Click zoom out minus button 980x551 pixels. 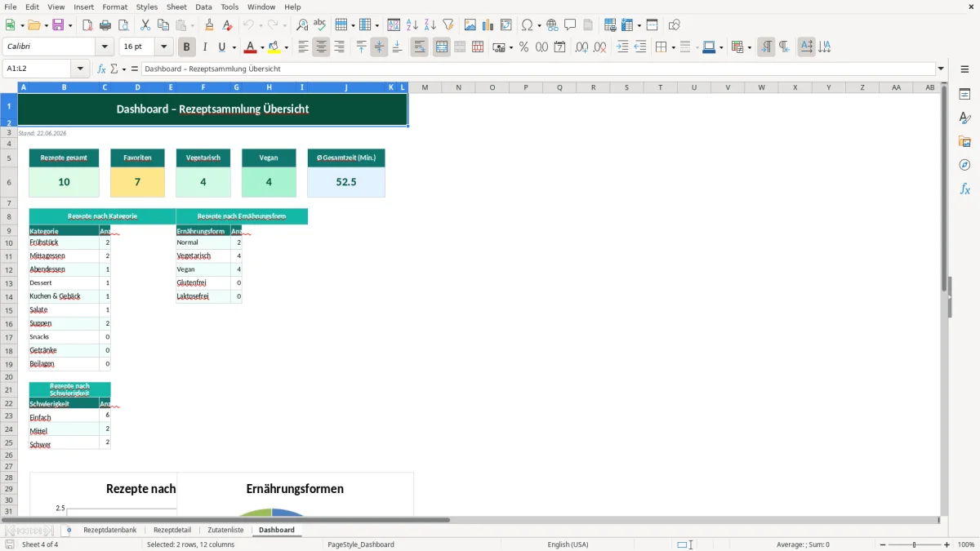tap(883, 544)
